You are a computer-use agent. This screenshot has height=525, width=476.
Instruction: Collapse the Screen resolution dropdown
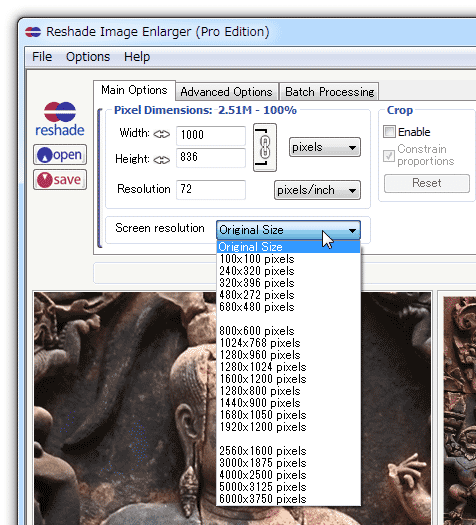pyautogui.click(x=288, y=230)
